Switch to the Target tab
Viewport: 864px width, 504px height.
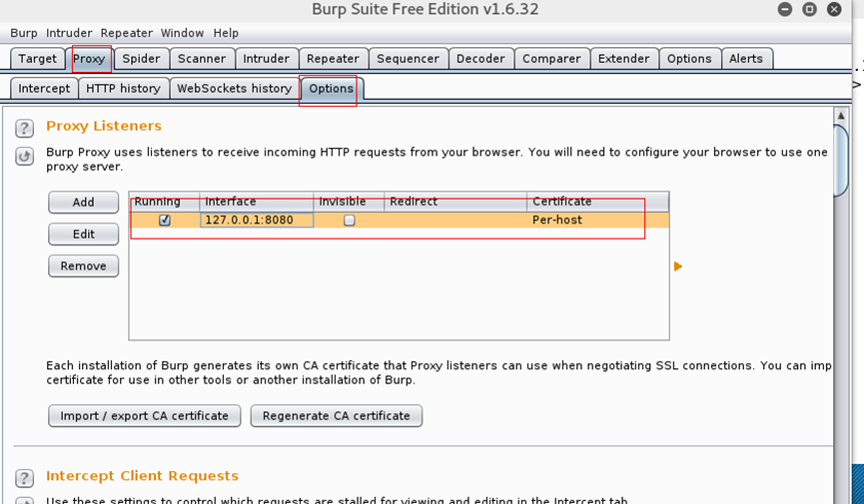point(38,59)
